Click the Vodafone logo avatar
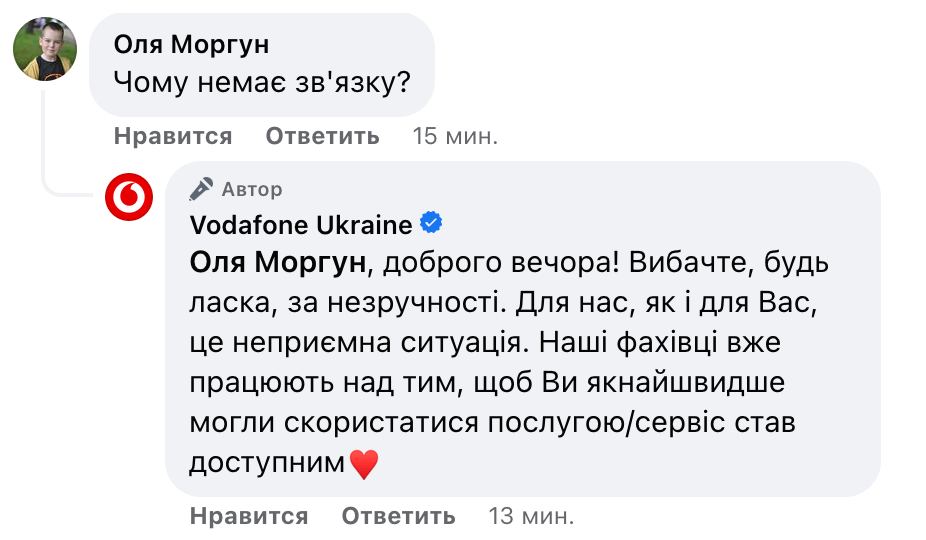The image size is (926, 540). pos(129,196)
